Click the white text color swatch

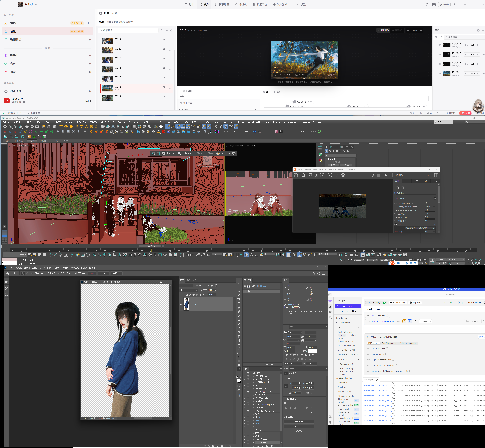312,351
